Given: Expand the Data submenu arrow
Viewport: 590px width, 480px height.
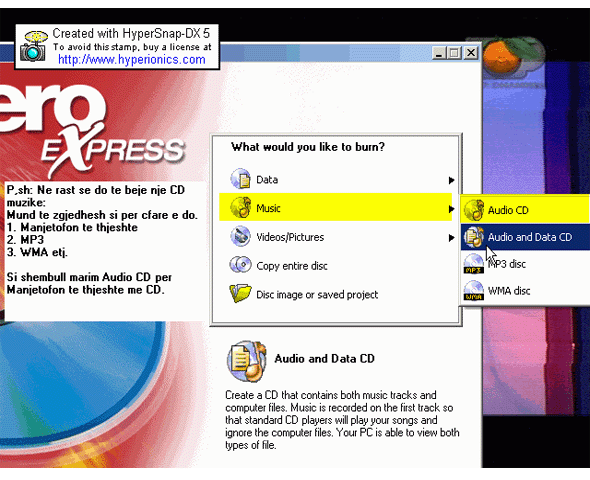Looking at the screenshot, I should tap(451, 180).
